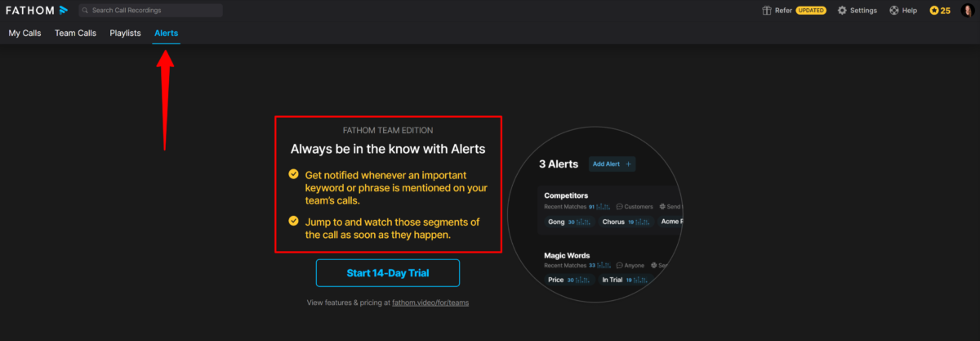This screenshot has width=980, height=341.
Task: Open the user profile avatar
Action: click(x=967, y=11)
